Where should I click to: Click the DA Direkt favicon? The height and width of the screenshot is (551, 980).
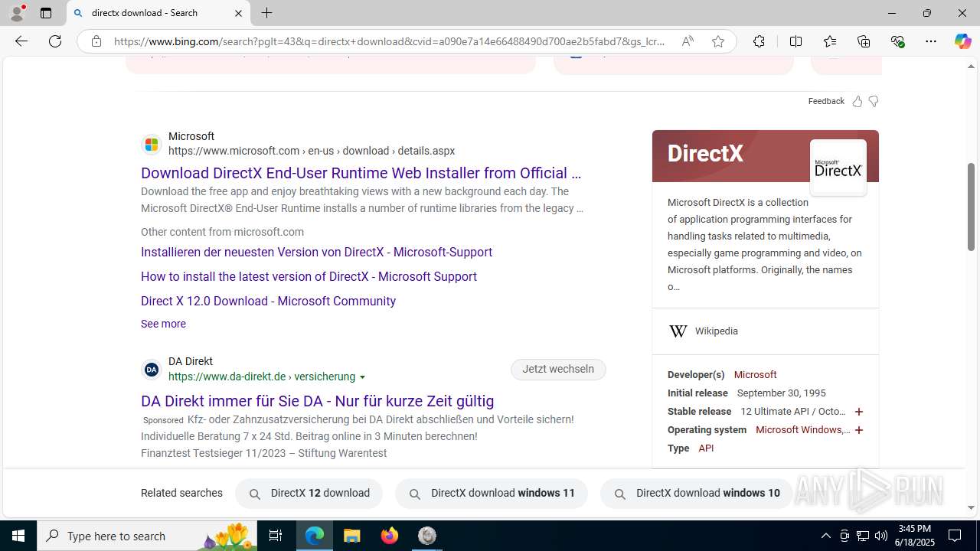[152, 370]
